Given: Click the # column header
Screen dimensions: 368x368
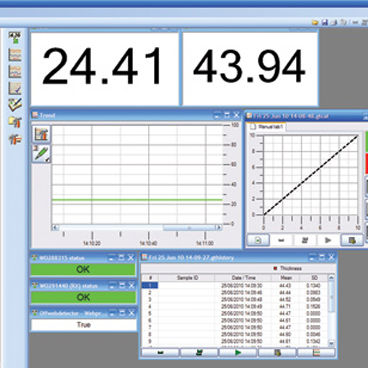Looking at the screenshot, I should [150, 277].
